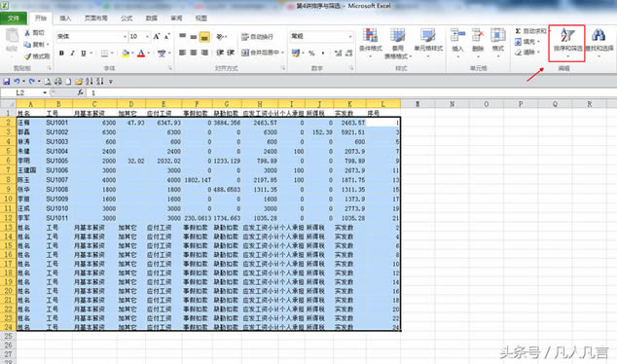The width and height of the screenshot is (617, 364).
Task: Open Conditional Formatting icon
Action: pyautogui.click(x=370, y=35)
